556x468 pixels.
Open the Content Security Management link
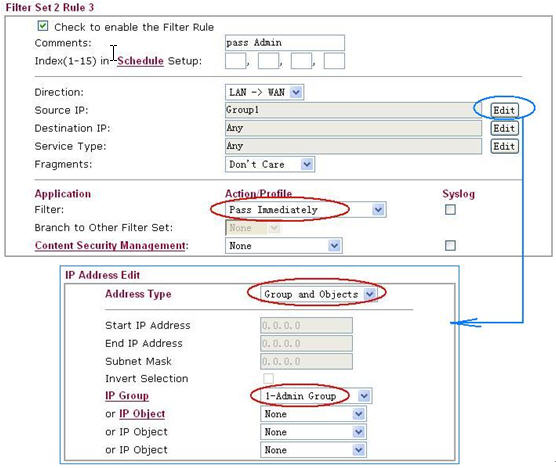coord(111,246)
